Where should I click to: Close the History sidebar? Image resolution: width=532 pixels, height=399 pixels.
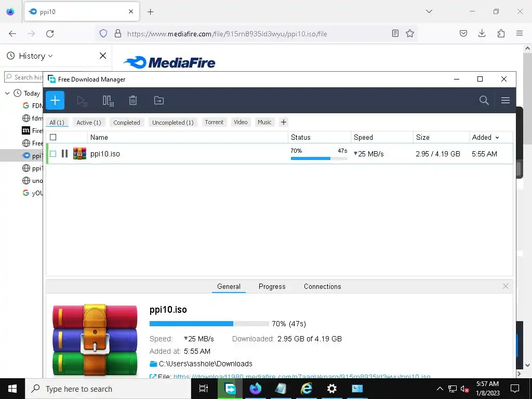click(103, 56)
